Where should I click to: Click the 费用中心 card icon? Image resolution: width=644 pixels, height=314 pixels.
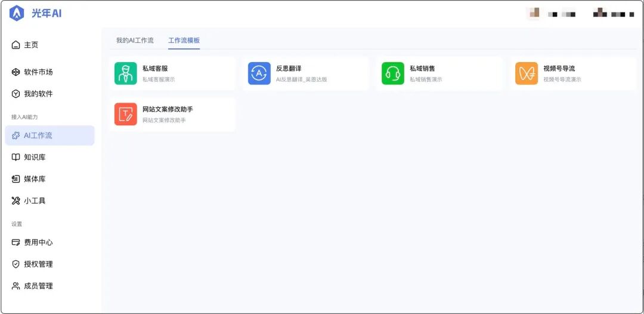16,242
